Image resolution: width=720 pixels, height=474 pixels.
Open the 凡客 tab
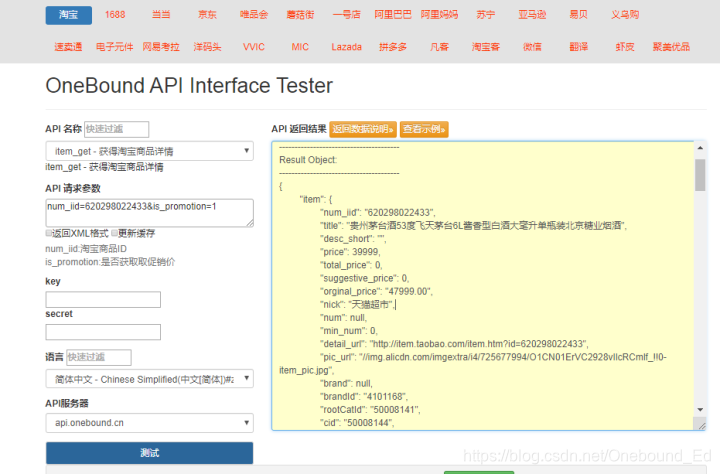(439, 47)
